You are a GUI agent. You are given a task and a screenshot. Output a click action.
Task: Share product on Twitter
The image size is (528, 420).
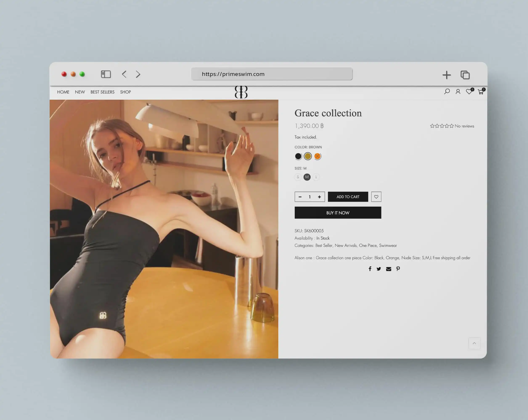point(379,269)
